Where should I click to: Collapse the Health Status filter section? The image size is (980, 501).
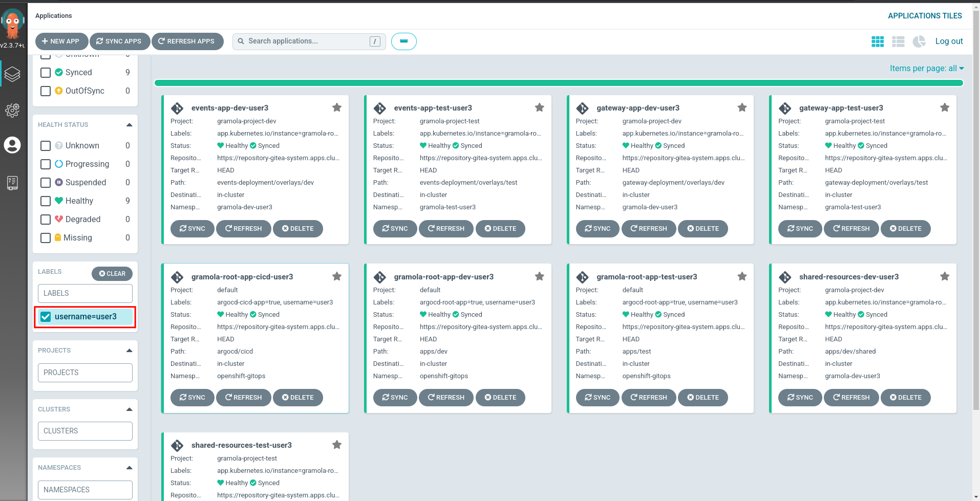129,125
